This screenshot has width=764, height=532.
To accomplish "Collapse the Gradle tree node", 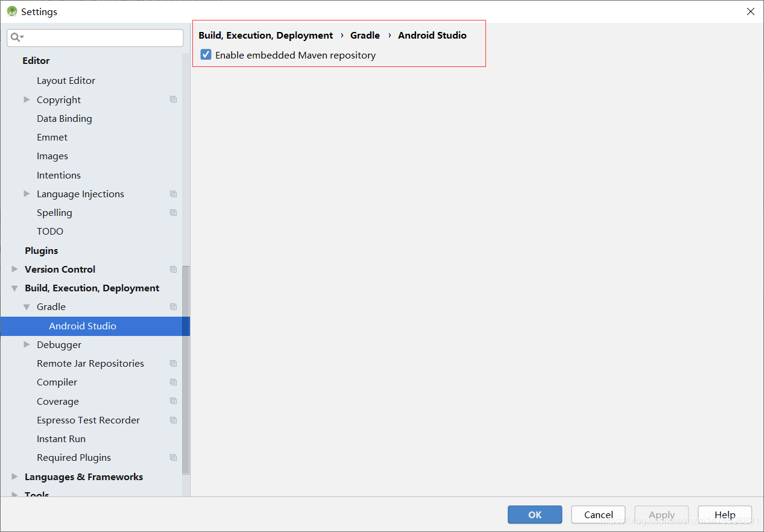I will [27, 307].
